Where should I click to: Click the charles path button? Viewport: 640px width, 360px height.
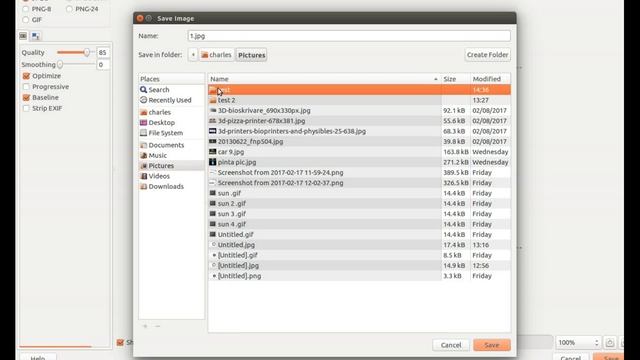[216, 55]
